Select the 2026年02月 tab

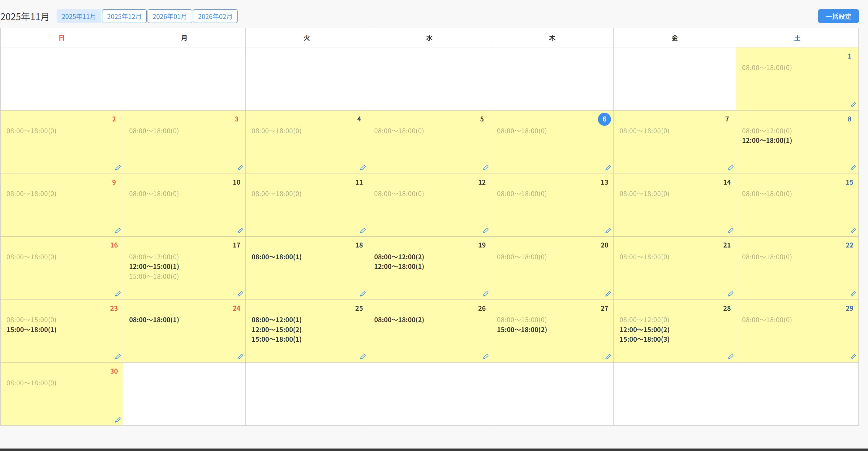pyautogui.click(x=215, y=16)
